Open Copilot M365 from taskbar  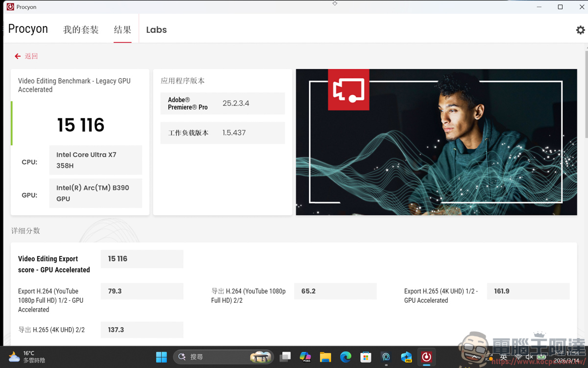(x=305, y=357)
